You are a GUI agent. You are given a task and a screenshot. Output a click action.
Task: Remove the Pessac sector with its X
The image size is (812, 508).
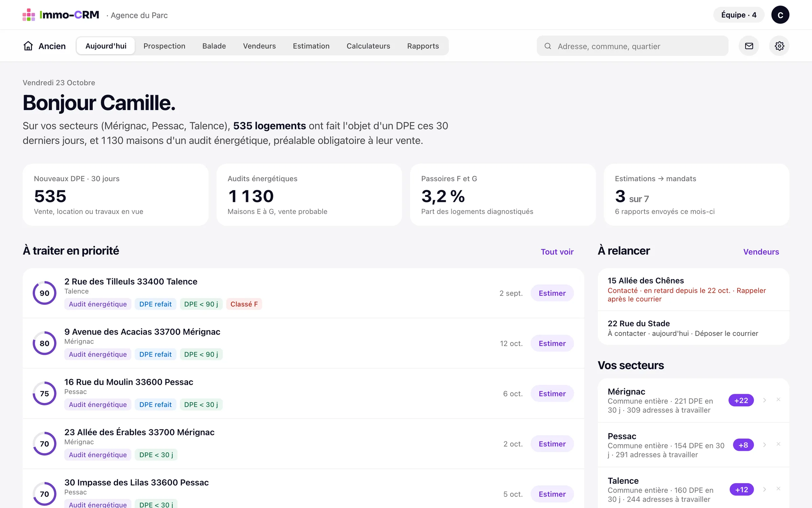[x=779, y=444]
